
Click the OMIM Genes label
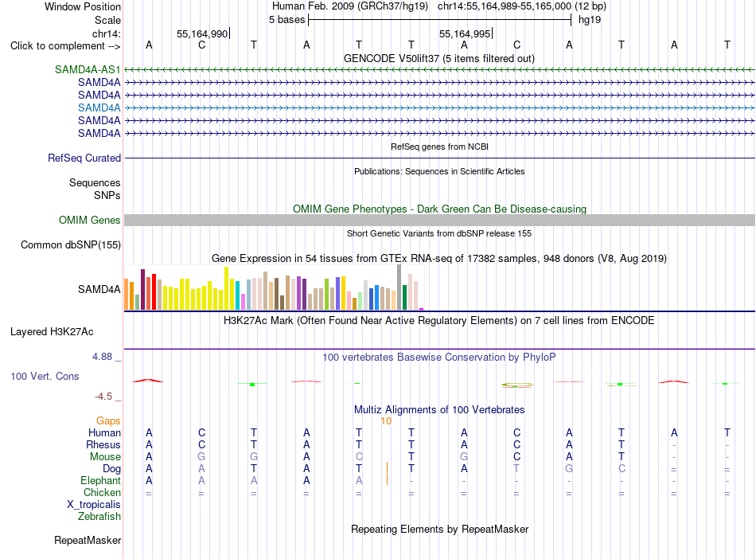89,220
